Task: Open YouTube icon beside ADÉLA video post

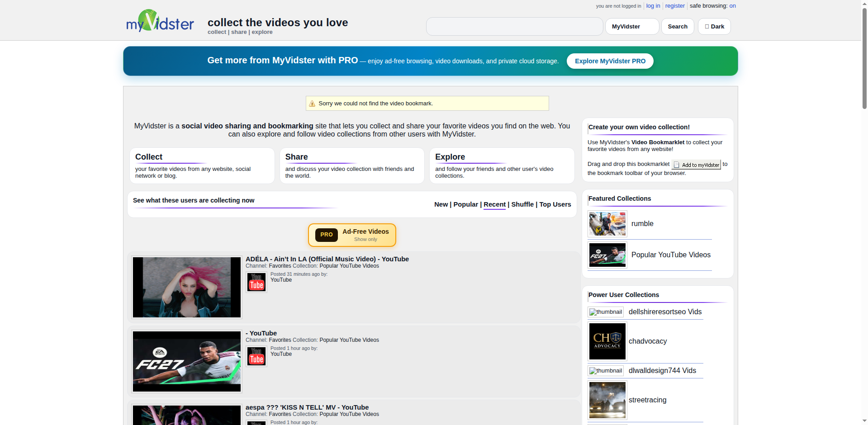Action: pos(256,282)
